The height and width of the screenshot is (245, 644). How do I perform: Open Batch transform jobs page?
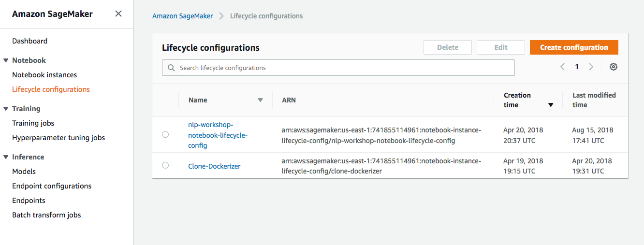click(46, 215)
